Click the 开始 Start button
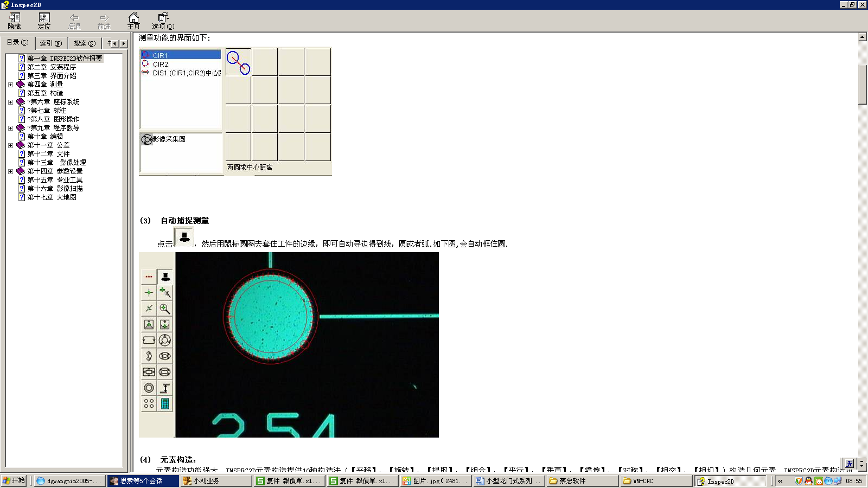Image resolution: width=868 pixels, height=488 pixels. [x=14, y=480]
